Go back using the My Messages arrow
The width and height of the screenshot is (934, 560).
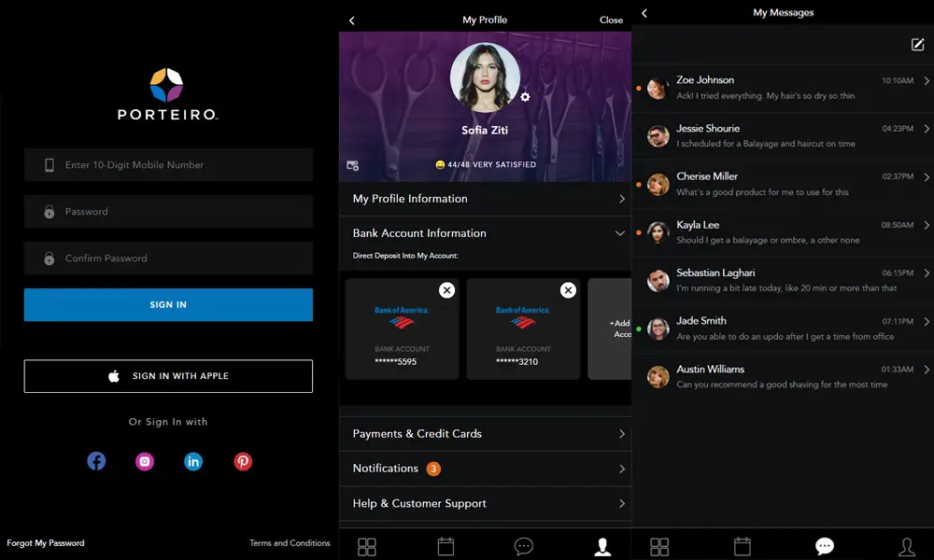(644, 13)
